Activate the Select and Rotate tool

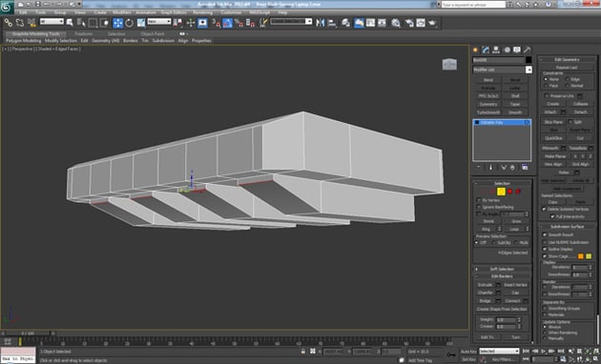130,23
